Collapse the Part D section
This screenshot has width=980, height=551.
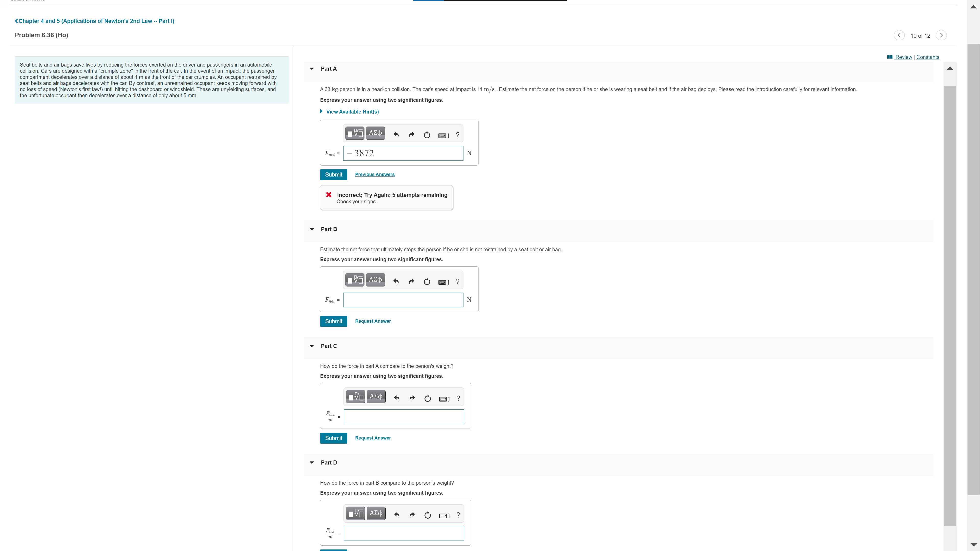click(312, 463)
